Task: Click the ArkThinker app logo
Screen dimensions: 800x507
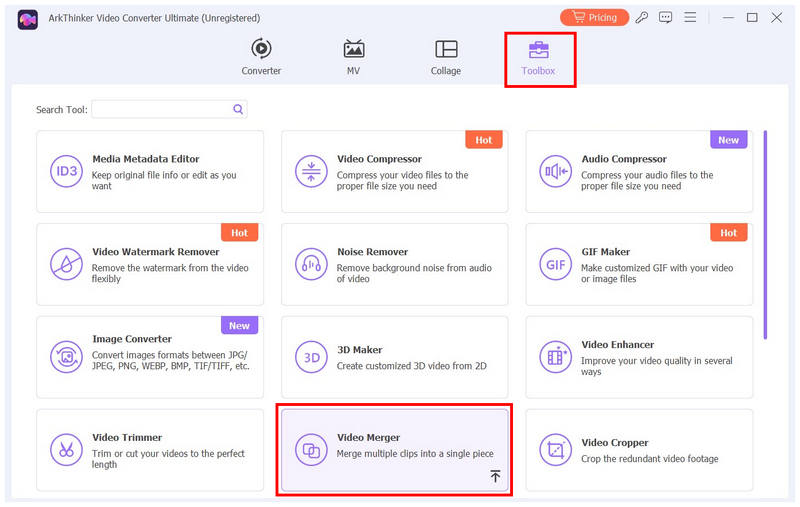Action: click(x=28, y=19)
